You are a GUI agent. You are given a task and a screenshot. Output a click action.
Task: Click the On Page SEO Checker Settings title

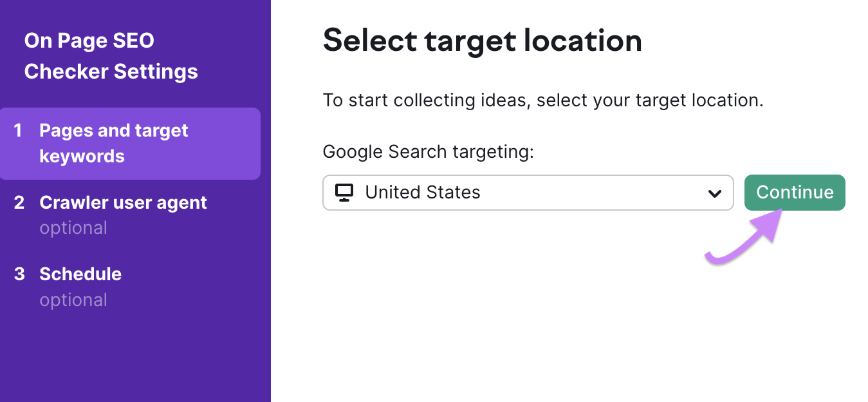(111, 55)
